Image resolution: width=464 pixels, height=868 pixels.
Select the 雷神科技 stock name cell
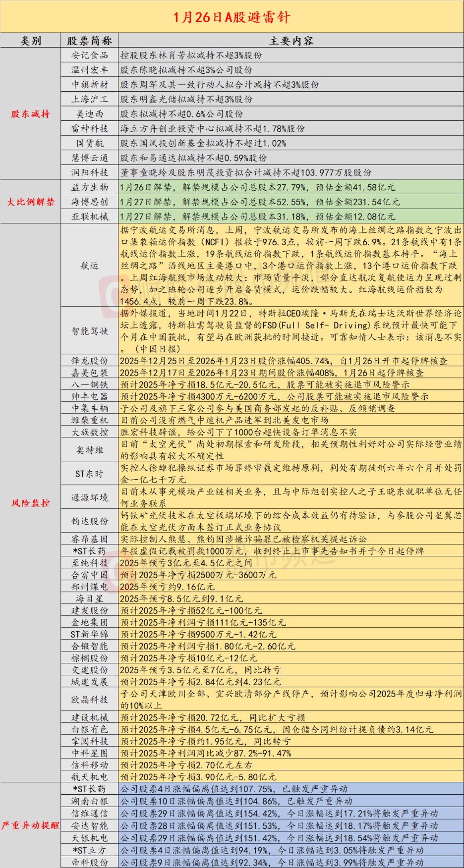(89, 128)
